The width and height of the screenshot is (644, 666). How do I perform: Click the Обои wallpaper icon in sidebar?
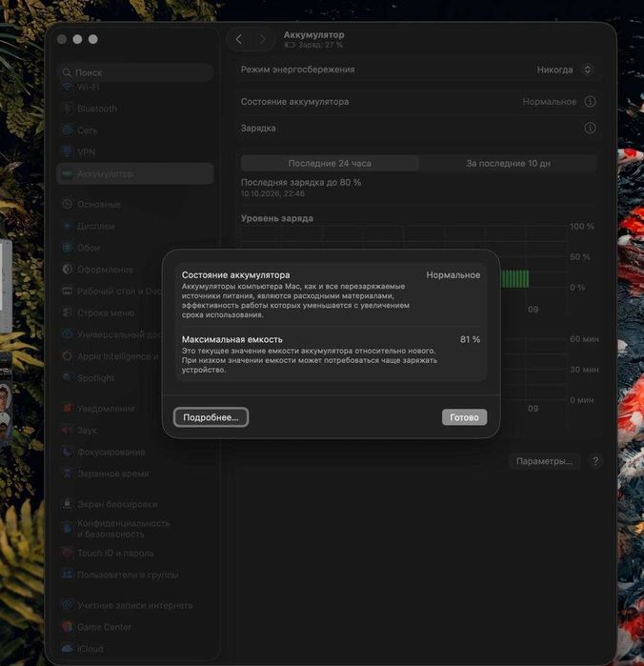click(67, 247)
